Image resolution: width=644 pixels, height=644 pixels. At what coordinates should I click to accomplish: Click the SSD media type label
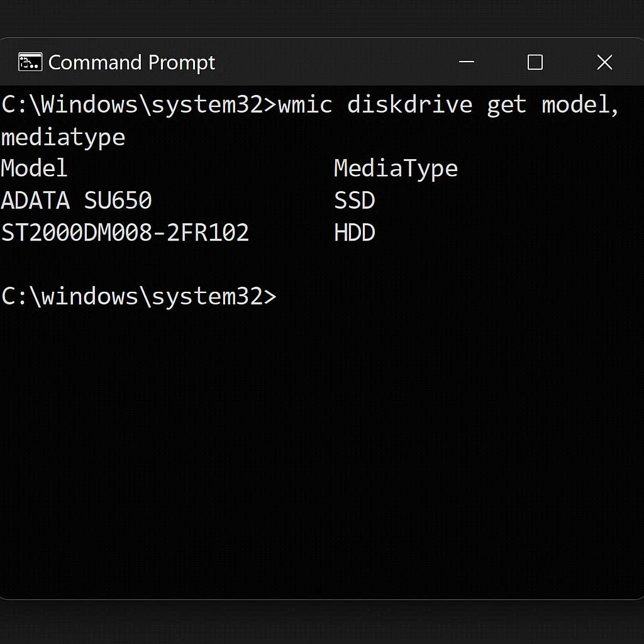click(353, 201)
